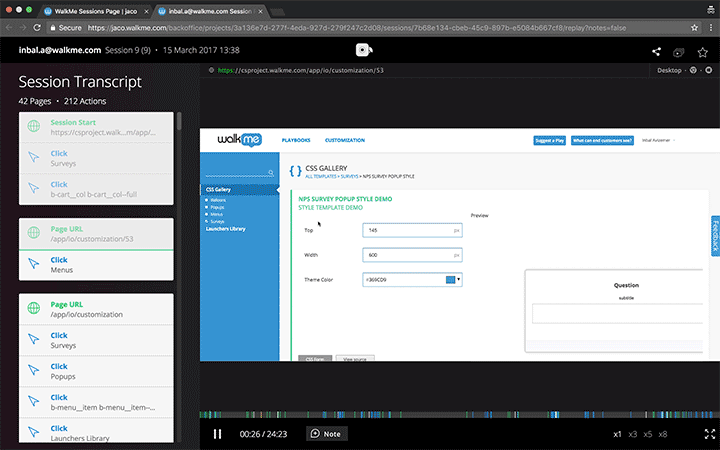The width and height of the screenshot is (720, 450).
Task: Click the OS circle icon beside Desktop
Action: pyautogui.click(x=709, y=70)
